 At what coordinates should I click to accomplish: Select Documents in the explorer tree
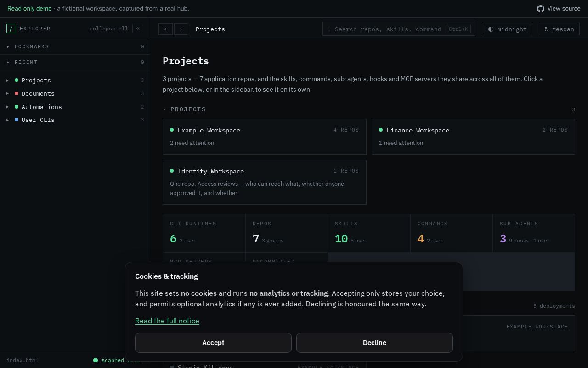point(38,93)
